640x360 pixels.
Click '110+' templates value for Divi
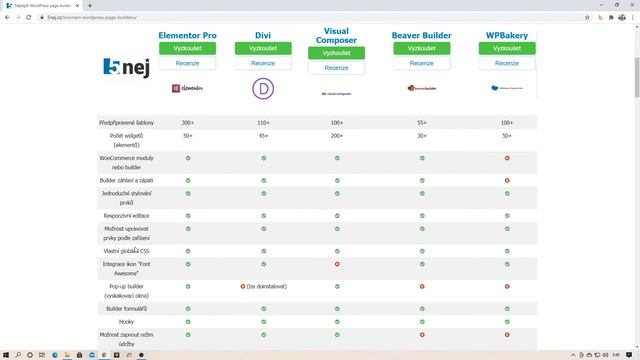[x=263, y=122]
